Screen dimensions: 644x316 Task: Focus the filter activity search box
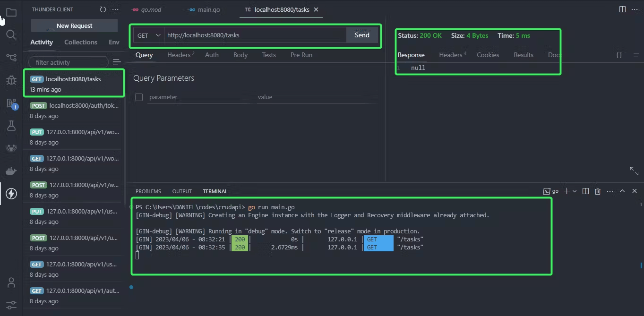click(69, 62)
